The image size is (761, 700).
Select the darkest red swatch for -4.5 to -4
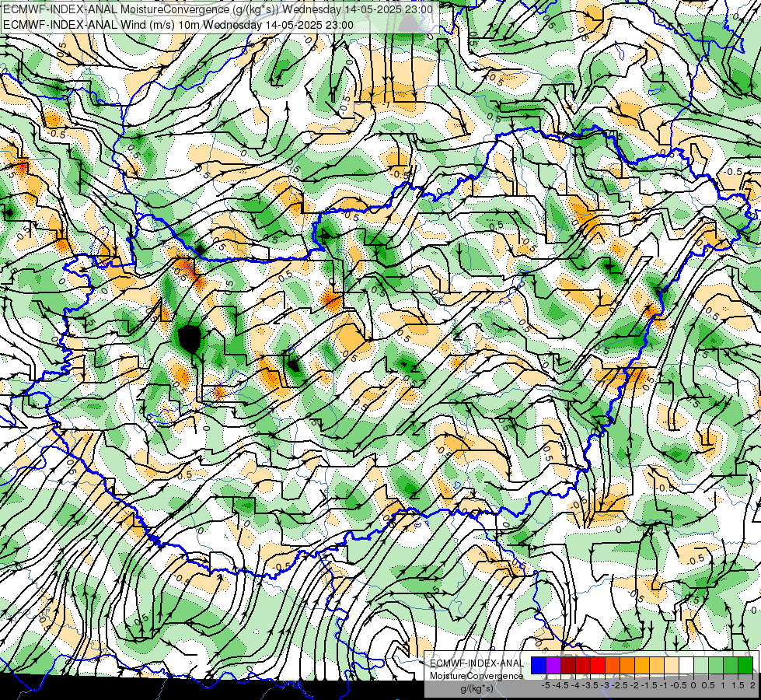tap(568, 665)
